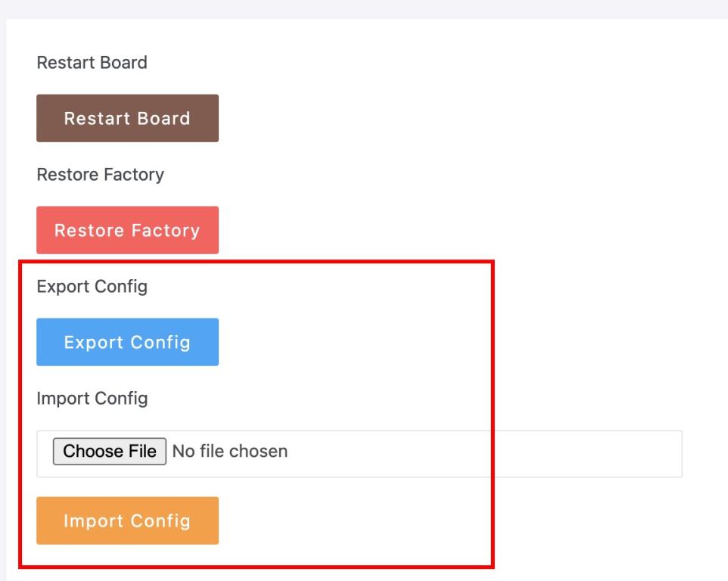Image resolution: width=728 pixels, height=581 pixels.
Task: Click the 'Restore Factory' heading label
Action: (100, 175)
